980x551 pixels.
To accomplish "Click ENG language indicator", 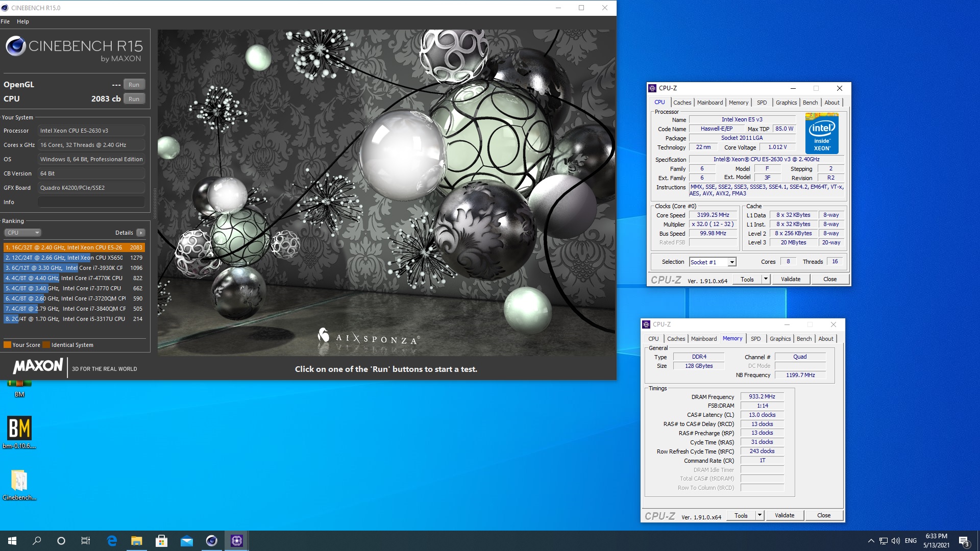I will coord(911,541).
